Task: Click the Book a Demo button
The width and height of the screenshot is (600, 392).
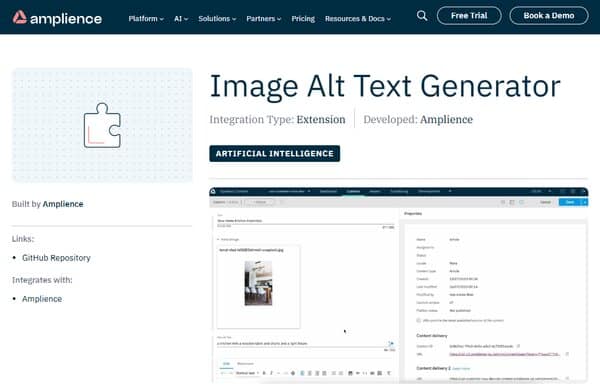Action: 549,16
